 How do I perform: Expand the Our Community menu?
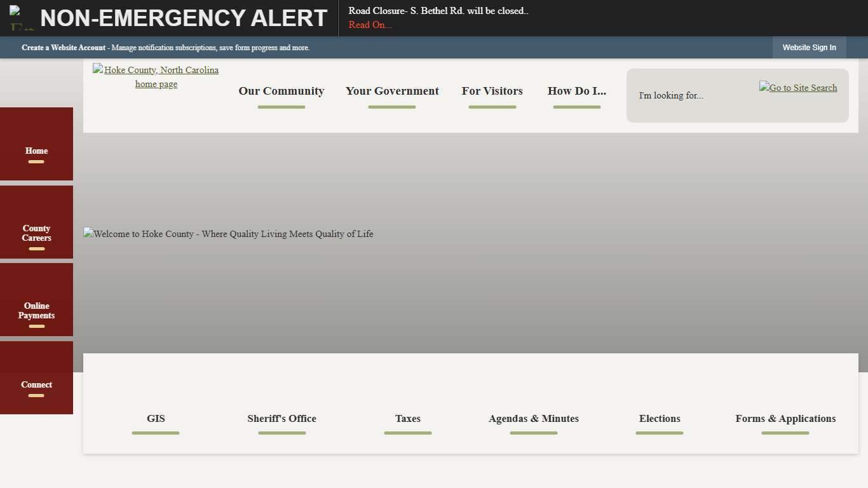tap(281, 91)
